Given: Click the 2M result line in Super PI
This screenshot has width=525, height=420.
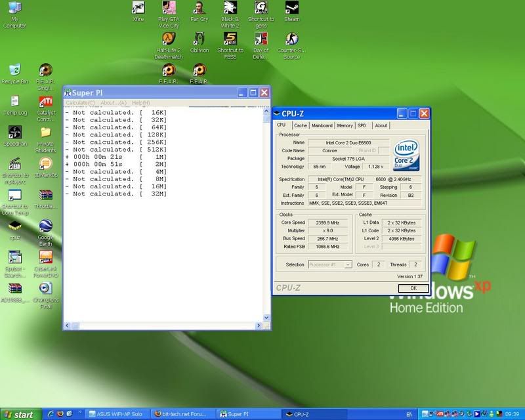Looking at the screenshot, I should (x=116, y=164).
